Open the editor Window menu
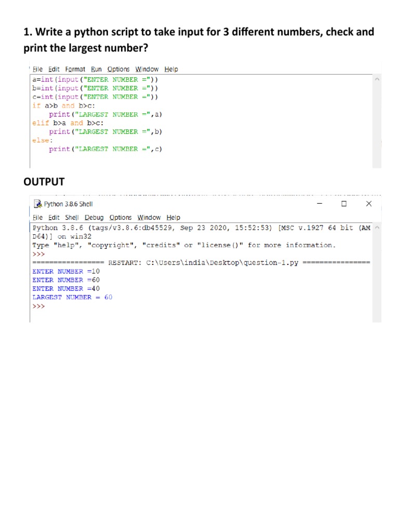This screenshot has width=399, height=532. [x=147, y=69]
